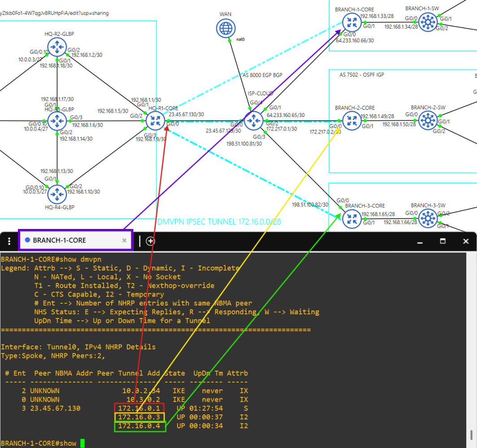Select the BRANCH-3-CORE router icon
Viewport: 477px width, 448px height.
(x=351, y=218)
